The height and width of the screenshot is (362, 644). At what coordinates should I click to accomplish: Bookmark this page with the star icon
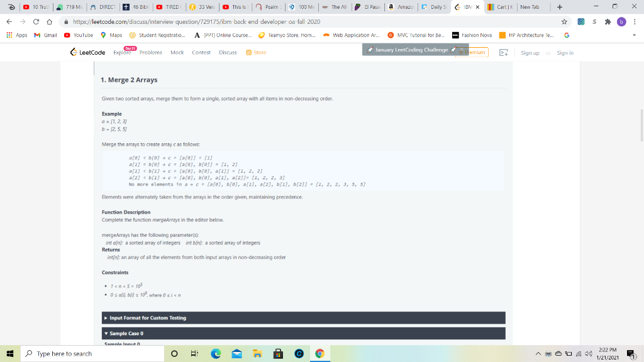[x=564, y=22]
